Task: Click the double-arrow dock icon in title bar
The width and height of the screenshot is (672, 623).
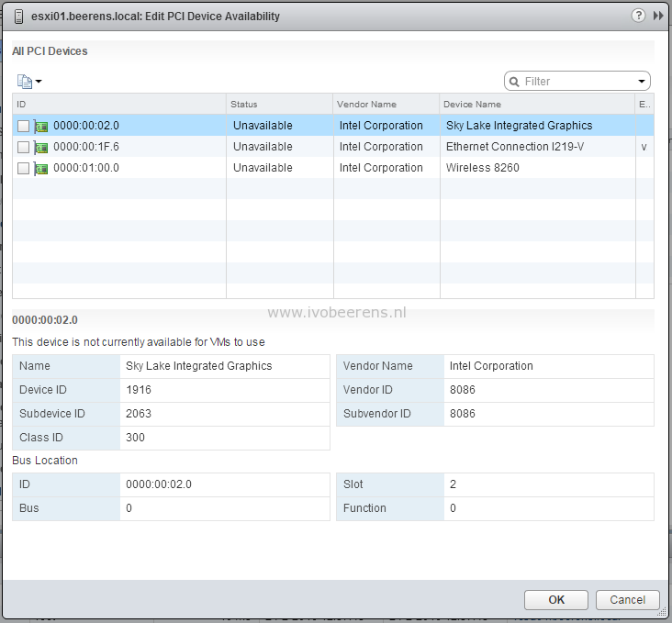Action: (x=658, y=16)
